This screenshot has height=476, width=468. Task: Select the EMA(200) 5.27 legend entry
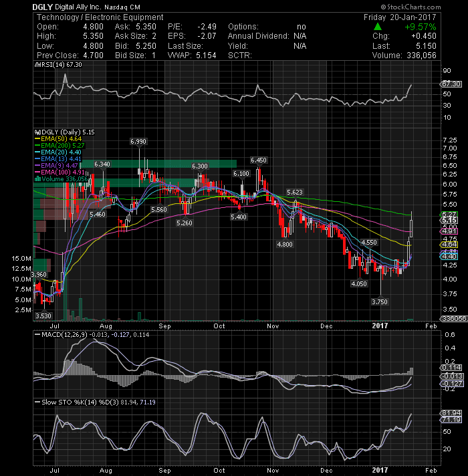(x=60, y=146)
